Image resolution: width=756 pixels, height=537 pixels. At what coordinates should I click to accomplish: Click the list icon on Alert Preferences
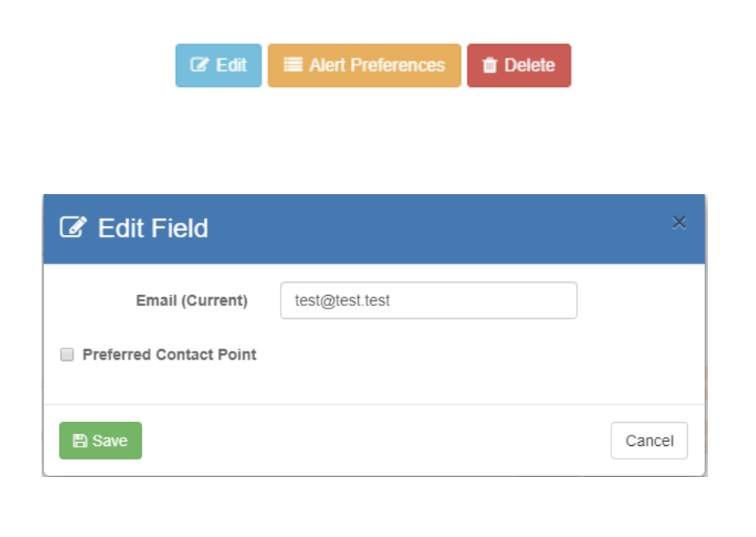click(x=293, y=66)
